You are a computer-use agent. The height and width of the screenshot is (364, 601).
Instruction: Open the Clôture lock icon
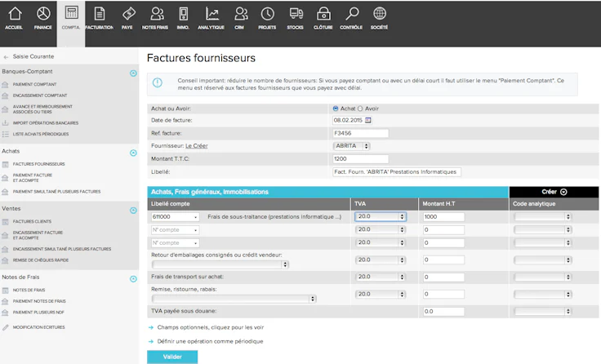(323, 14)
